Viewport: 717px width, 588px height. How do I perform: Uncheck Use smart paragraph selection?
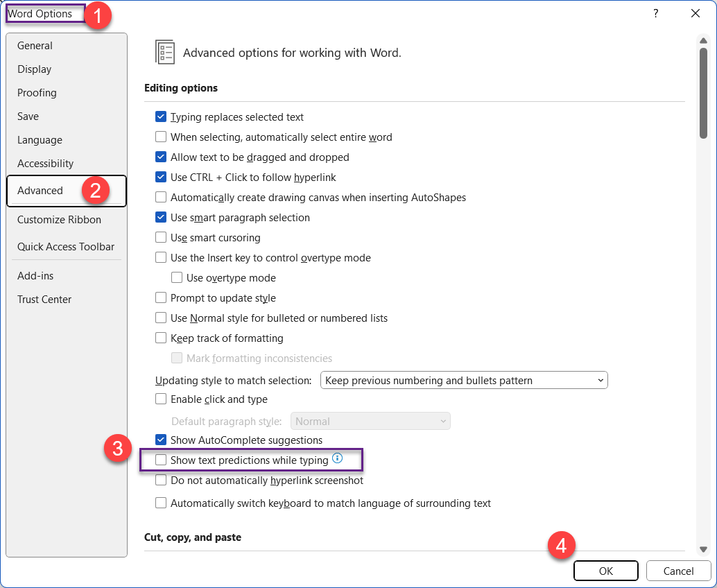[160, 217]
